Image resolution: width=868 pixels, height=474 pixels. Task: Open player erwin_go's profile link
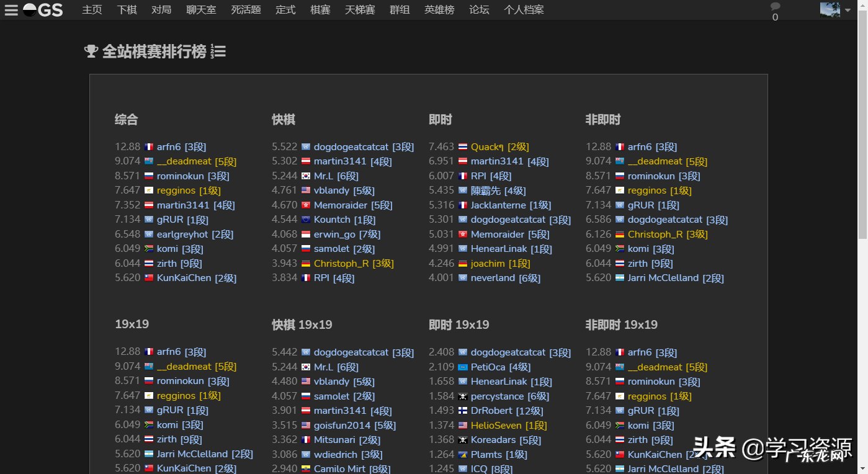pyautogui.click(x=347, y=235)
